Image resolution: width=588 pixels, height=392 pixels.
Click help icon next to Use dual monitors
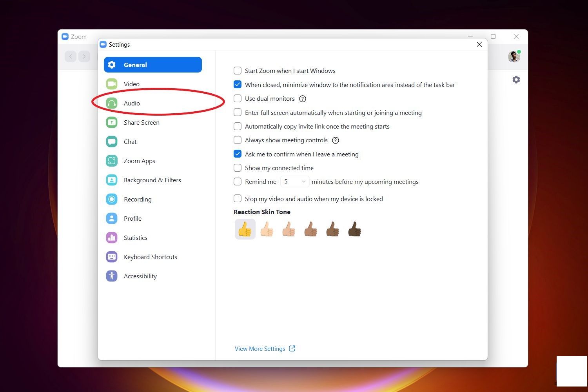303,99
